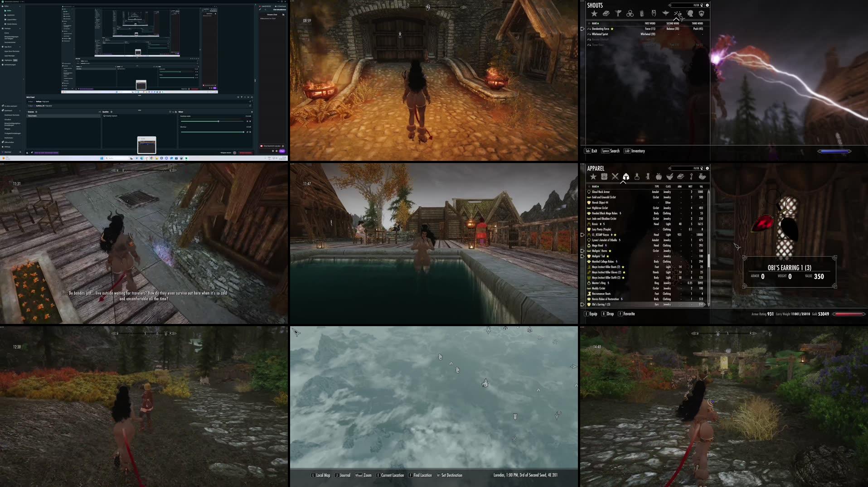This screenshot has width=868, height=487.
Task: Click Inventory prompt in Shouts menu
Action: tap(635, 151)
